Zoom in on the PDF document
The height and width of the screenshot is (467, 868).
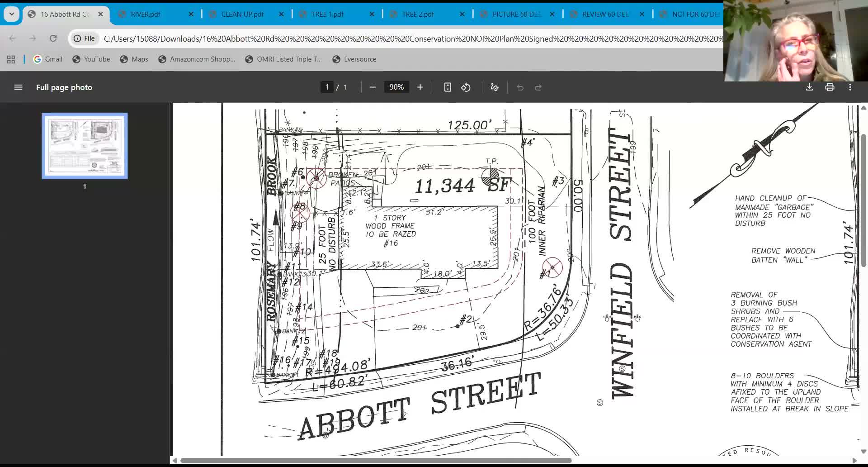[420, 87]
